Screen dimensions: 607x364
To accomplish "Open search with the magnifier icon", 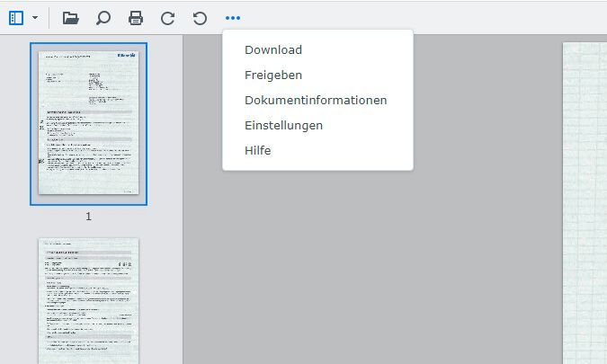I will click(103, 18).
